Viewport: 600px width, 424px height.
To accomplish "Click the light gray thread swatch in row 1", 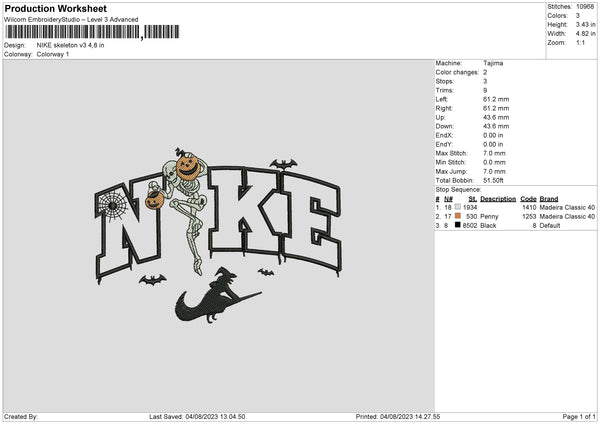I will (458, 207).
